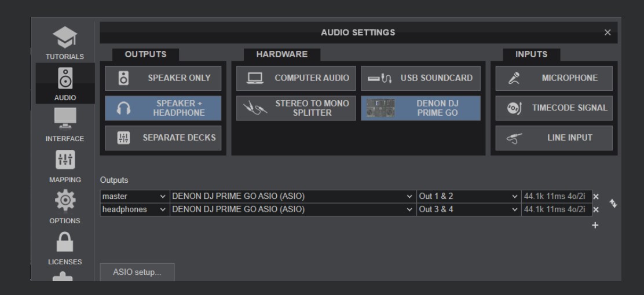
Task: Open headphones device DENON ASIO dropdown
Action: [292, 209]
